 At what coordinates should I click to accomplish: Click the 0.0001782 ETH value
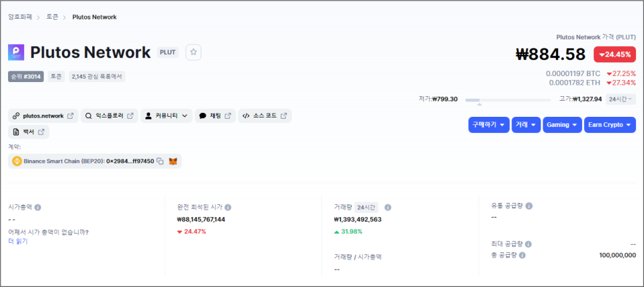(x=575, y=83)
